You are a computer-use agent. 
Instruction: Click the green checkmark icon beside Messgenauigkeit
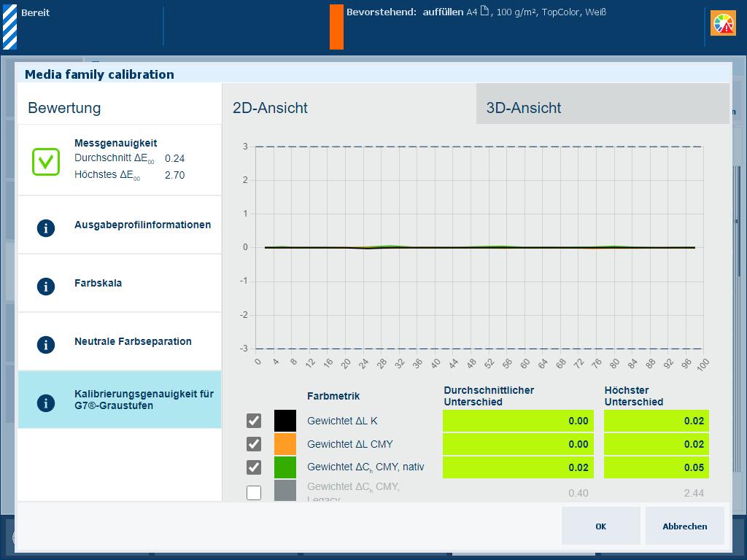click(46, 162)
